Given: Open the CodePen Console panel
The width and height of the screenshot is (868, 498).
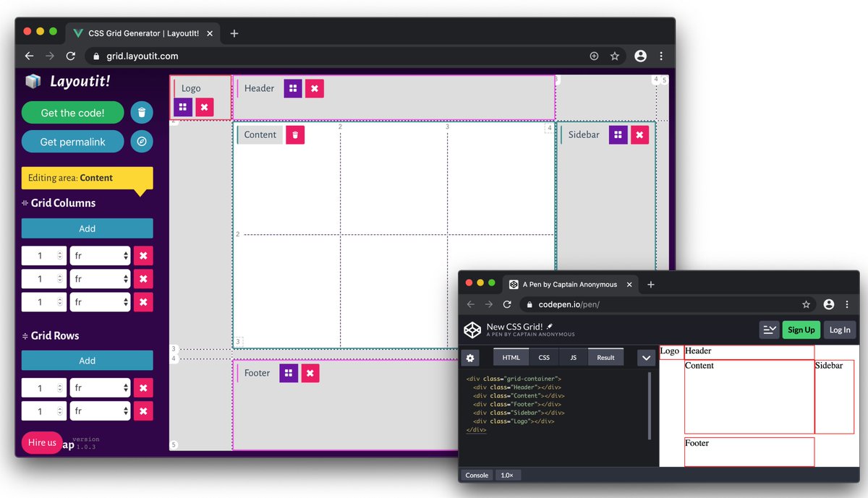Looking at the screenshot, I should coord(477,476).
